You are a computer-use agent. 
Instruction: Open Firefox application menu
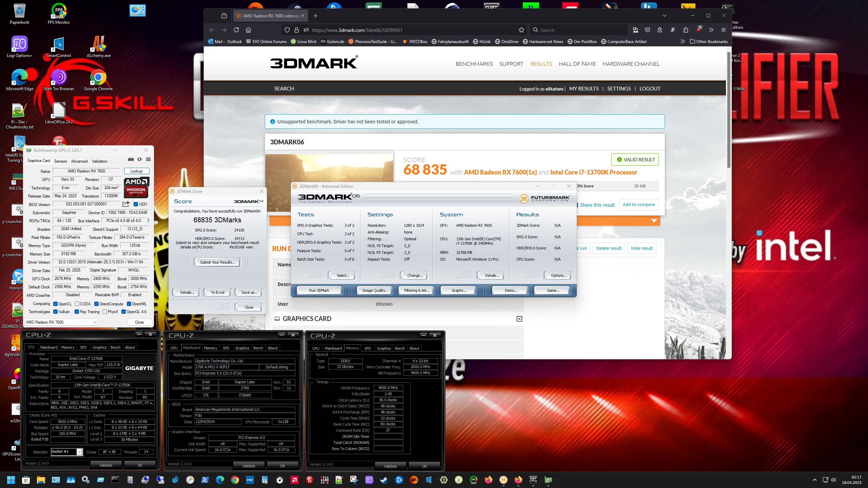pos(723,30)
